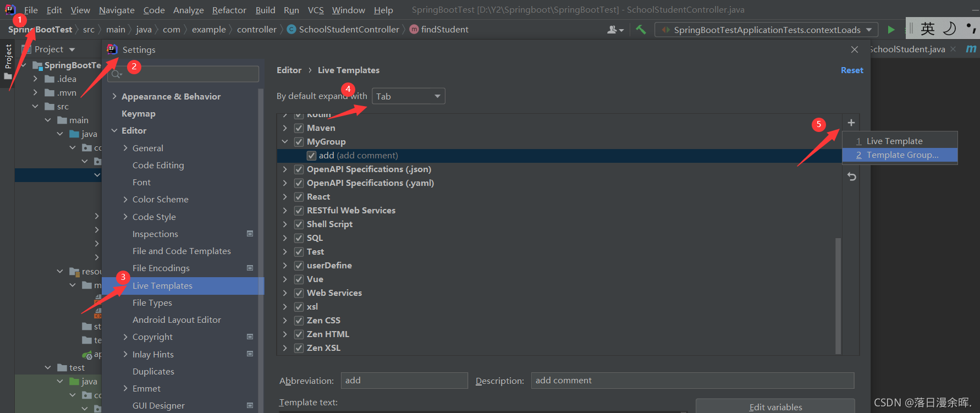Click the .idea folder icon in the Project tree
The image size is (980, 413).
tap(49, 79)
